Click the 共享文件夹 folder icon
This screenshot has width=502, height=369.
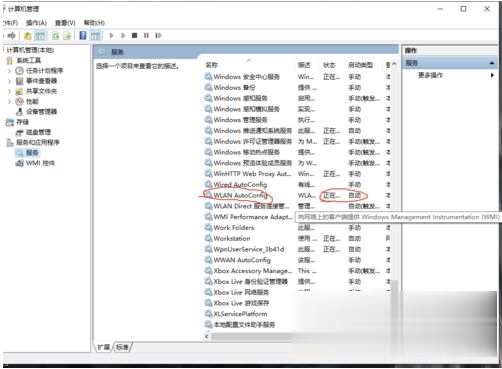coord(20,91)
